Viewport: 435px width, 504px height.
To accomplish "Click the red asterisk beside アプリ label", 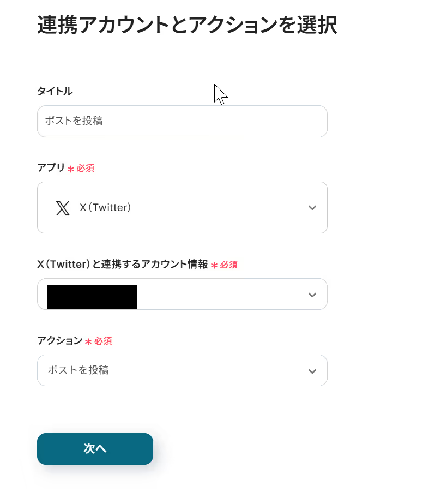I will 71,169.
